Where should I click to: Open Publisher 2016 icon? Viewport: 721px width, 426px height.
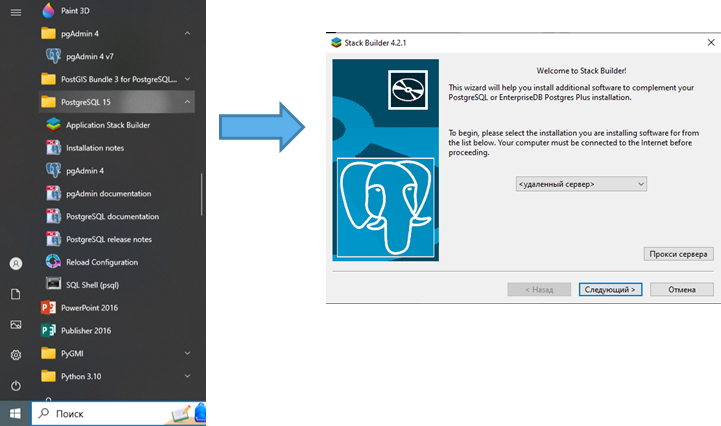[48, 330]
